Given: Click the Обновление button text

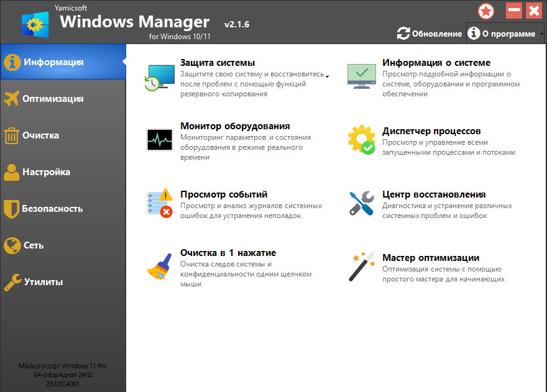Looking at the screenshot, I should 437,34.
